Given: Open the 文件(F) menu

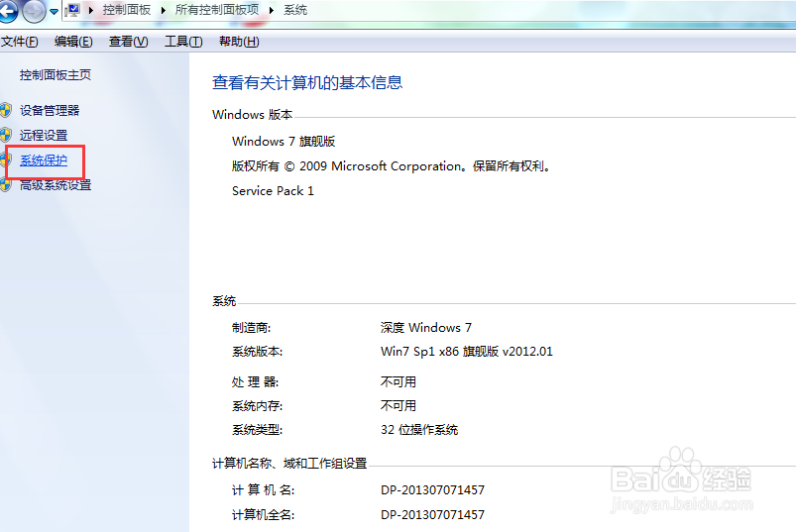Looking at the screenshot, I should point(20,41).
